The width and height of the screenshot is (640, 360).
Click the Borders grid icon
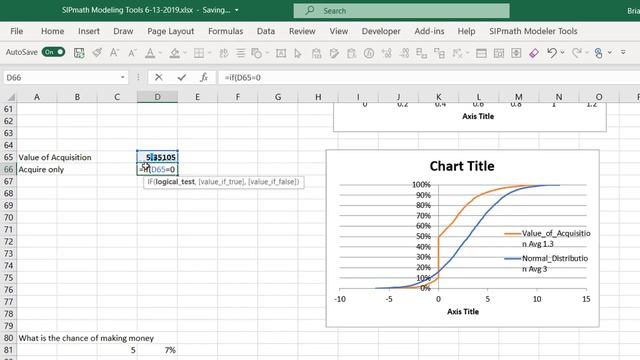coord(199,53)
